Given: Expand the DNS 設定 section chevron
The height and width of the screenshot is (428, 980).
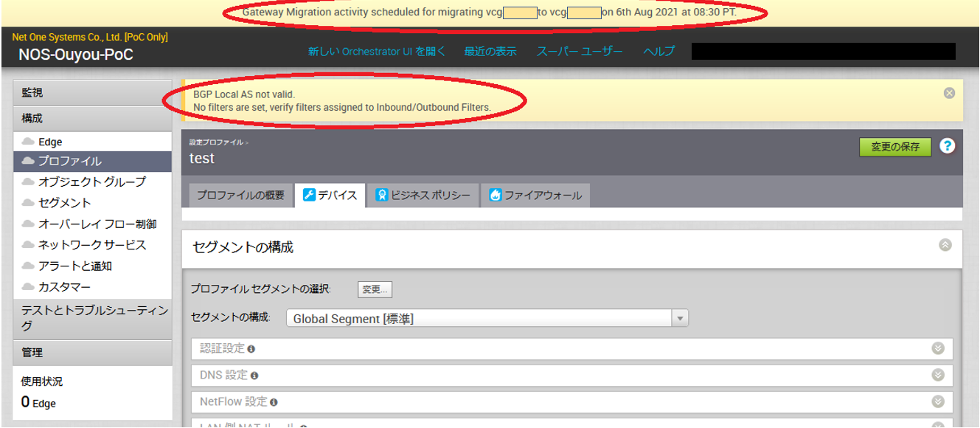Looking at the screenshot, I should click(938, 375).
